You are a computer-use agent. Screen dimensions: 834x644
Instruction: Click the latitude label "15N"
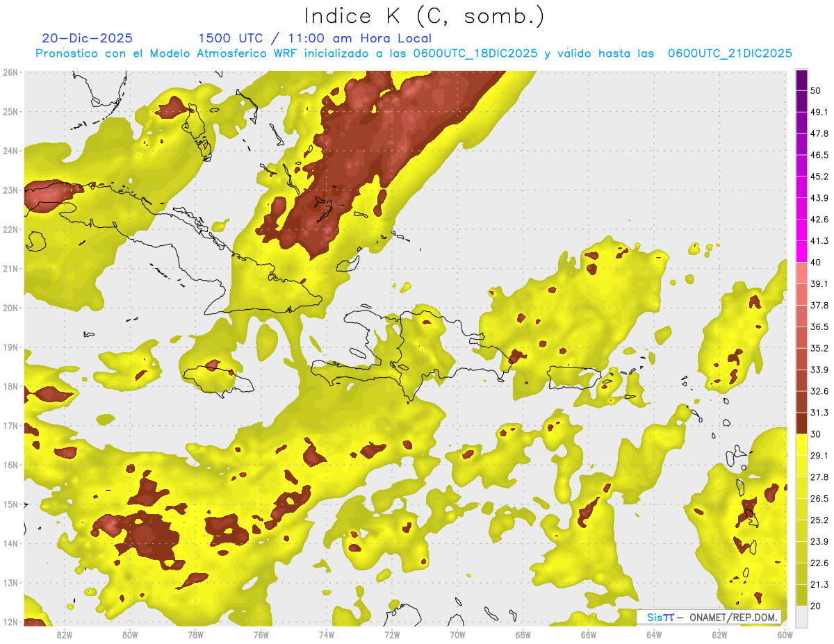[x=10, y=504]
